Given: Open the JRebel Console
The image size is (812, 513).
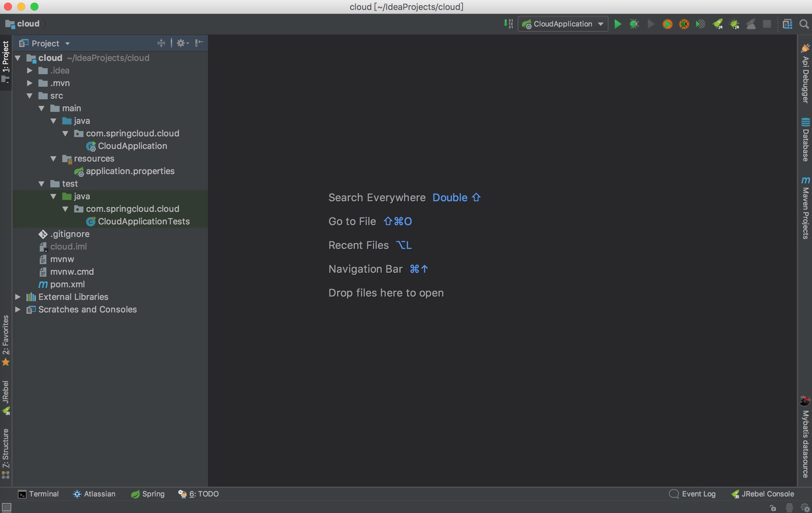Looking at the screenshot, I should [x=762, y=494].
